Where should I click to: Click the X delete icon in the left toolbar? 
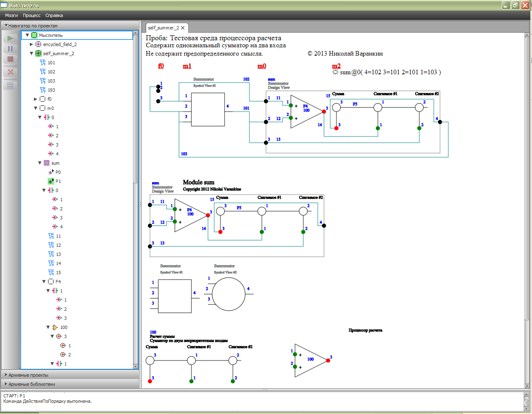(x=10, y=72)
